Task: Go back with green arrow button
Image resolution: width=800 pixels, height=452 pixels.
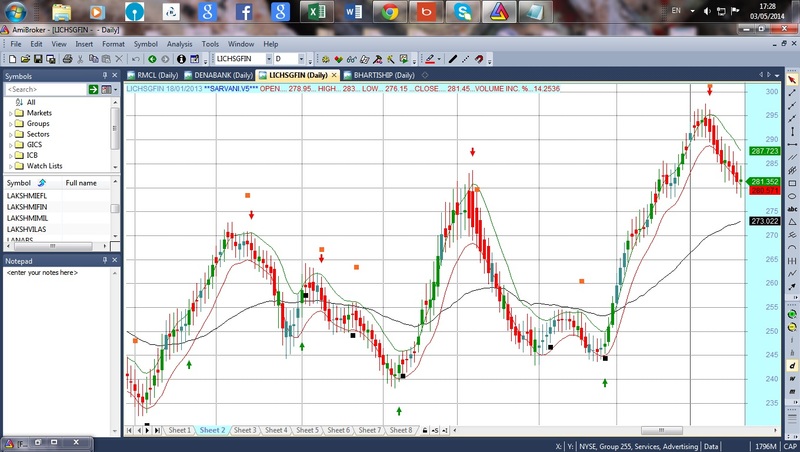Action: [x=152, y=59]
